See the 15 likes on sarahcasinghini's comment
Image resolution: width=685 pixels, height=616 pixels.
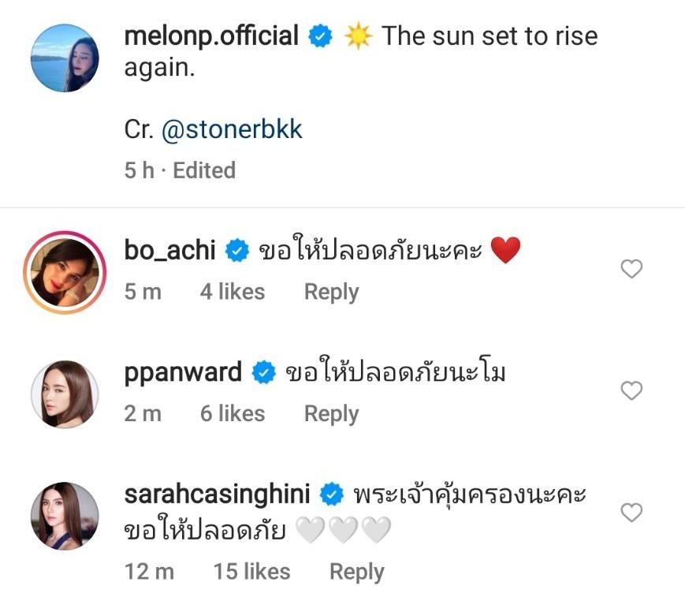coord(251,572)
